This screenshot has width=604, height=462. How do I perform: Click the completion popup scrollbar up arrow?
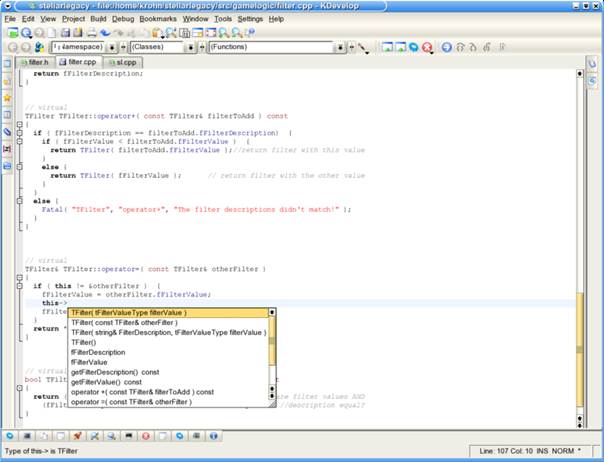tap(272, 312)
